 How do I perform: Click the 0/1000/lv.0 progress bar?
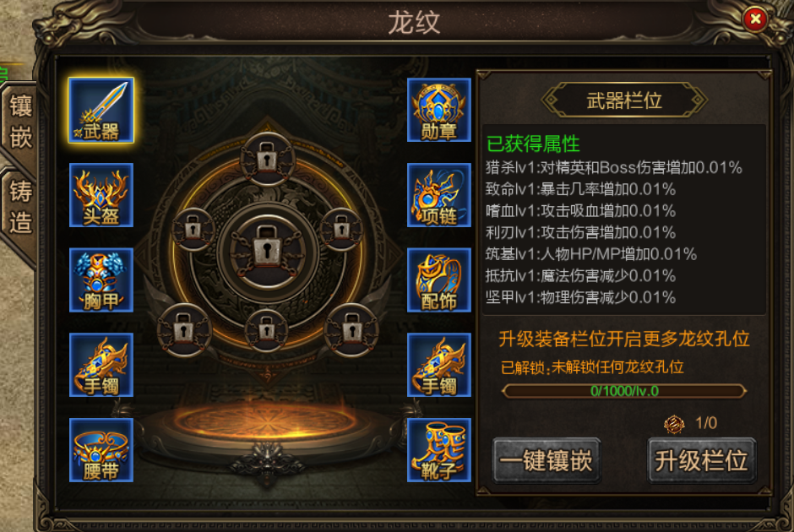tap(624, 391)
